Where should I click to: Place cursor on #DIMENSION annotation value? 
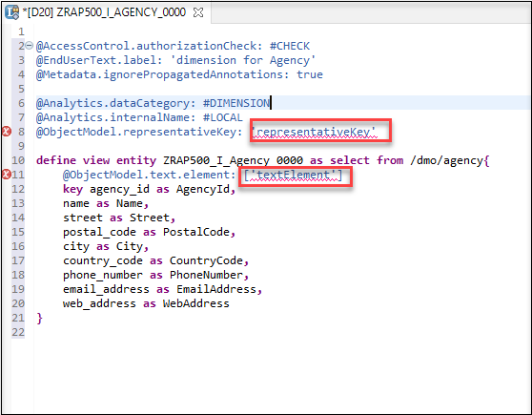point(236,103)
